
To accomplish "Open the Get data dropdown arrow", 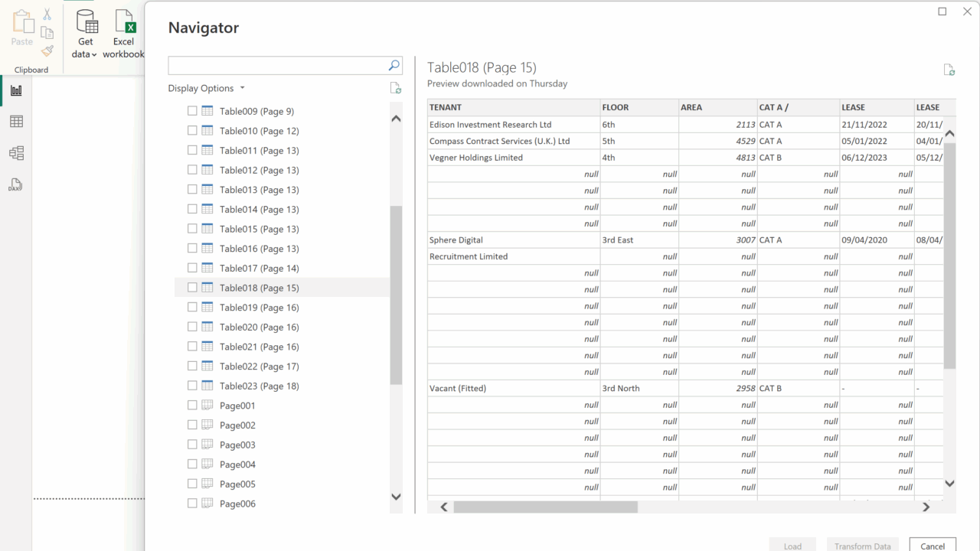I will [x=94, y=54].
